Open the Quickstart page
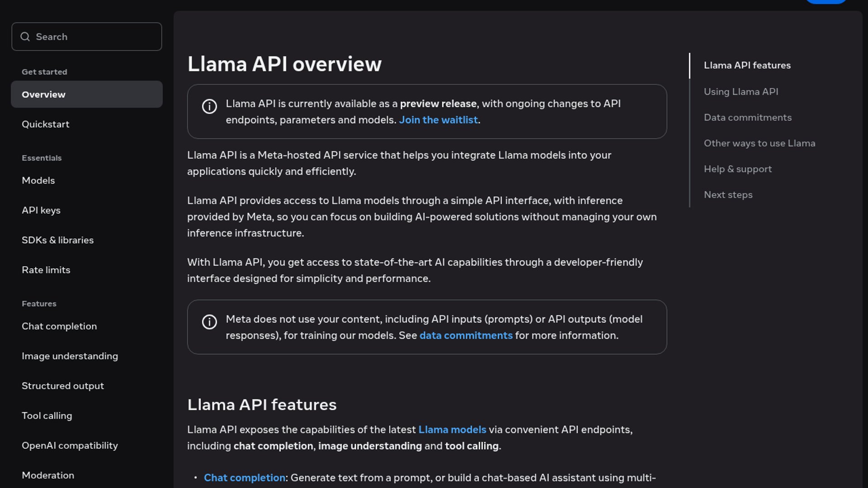 46,124
